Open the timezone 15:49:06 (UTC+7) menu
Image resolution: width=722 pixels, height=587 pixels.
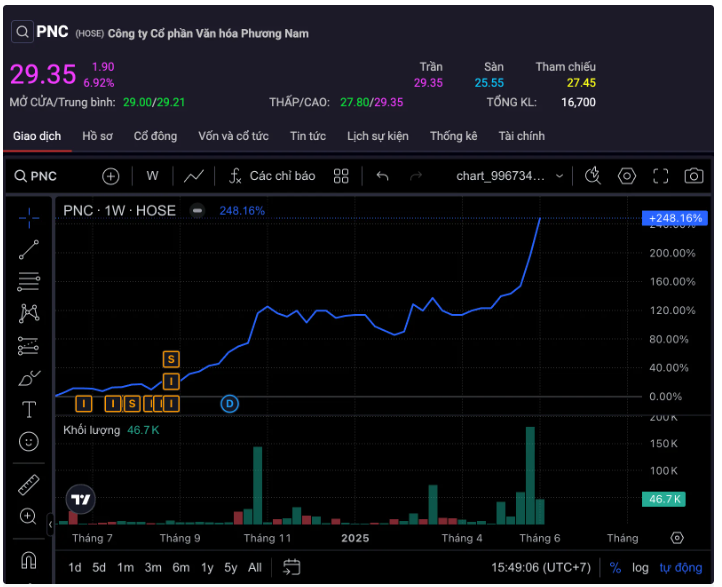[x=541, y=568]
